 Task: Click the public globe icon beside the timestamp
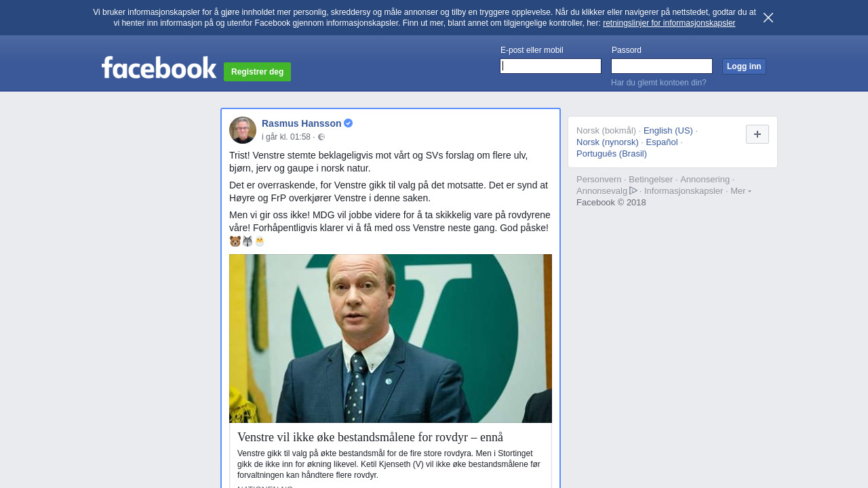click(321, 137)
